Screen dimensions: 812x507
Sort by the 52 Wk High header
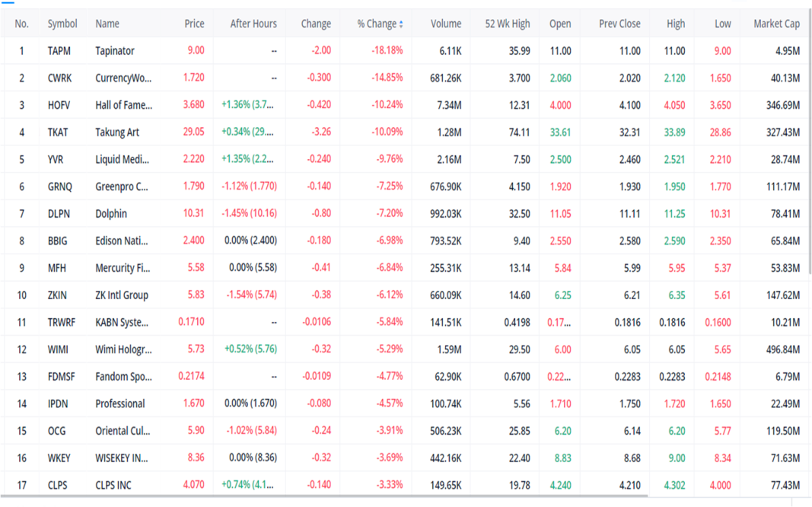[507, 24]
